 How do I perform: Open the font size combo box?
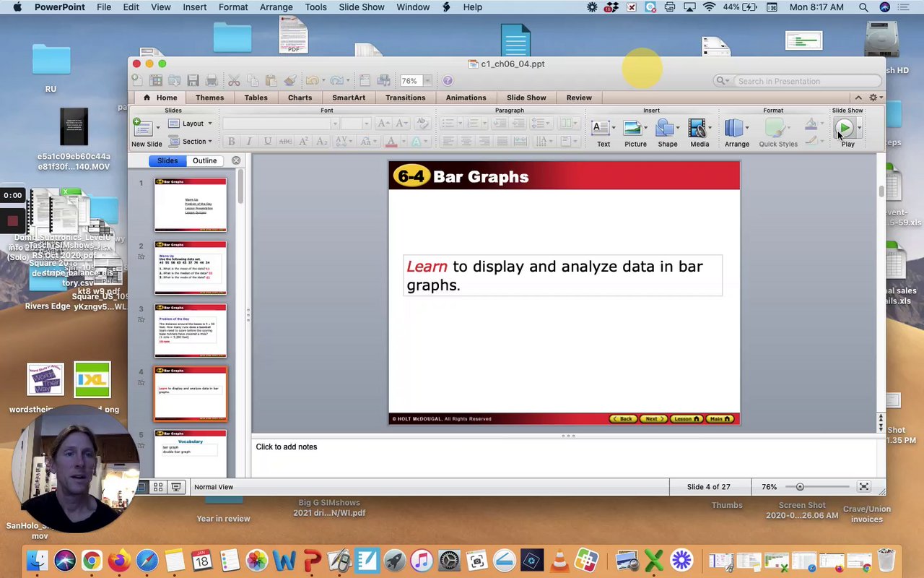[x=355, y=124]
